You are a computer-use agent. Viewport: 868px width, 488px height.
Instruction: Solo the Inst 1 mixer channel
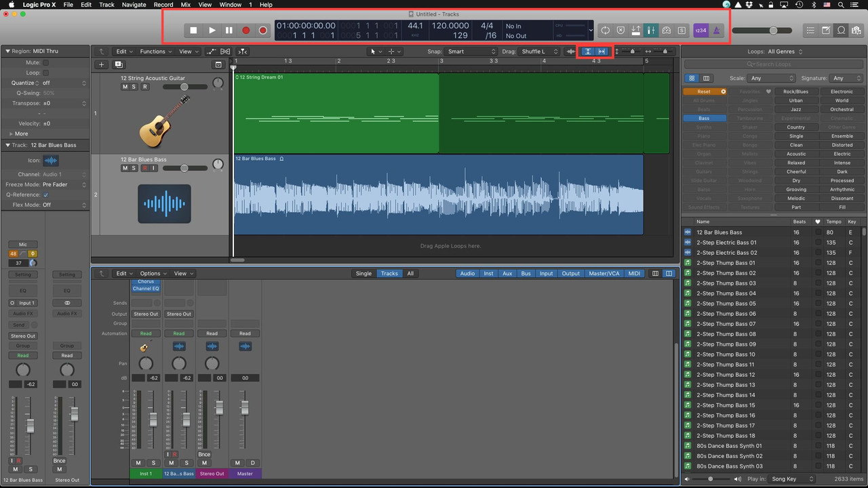coord(154,463)
